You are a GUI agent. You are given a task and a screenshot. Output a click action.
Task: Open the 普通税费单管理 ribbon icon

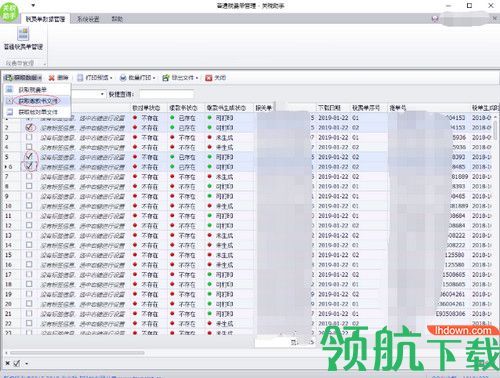(x=23, y=34)
